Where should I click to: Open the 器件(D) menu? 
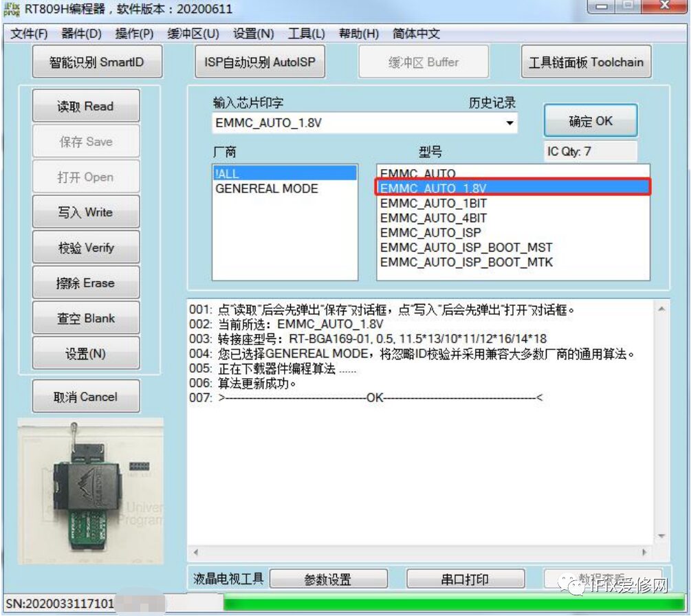(x=82, y=34)
